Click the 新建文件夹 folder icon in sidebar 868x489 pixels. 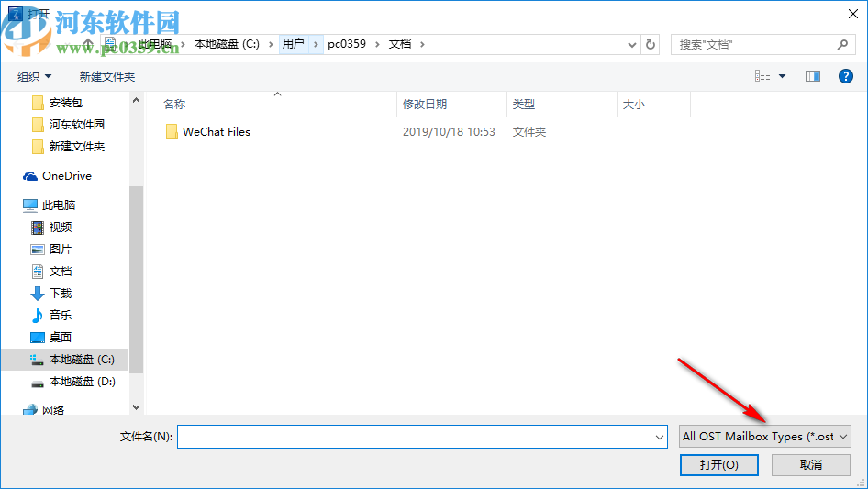pyautogui.click(x=38, y=147)
